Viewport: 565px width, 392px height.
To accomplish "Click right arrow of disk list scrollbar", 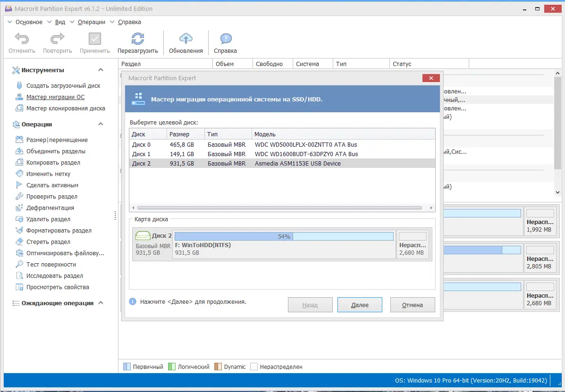I will coord(431,208).
